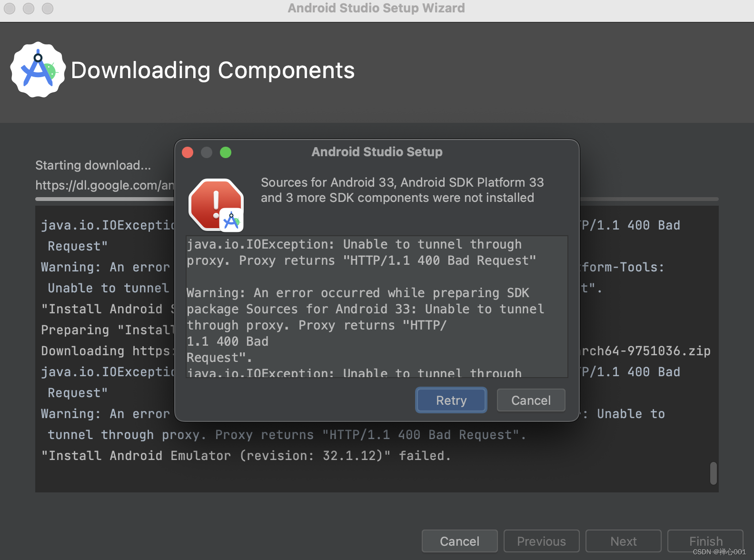Click the Next button in the wizard
754x560 pixels.
(x=623, y=541)
